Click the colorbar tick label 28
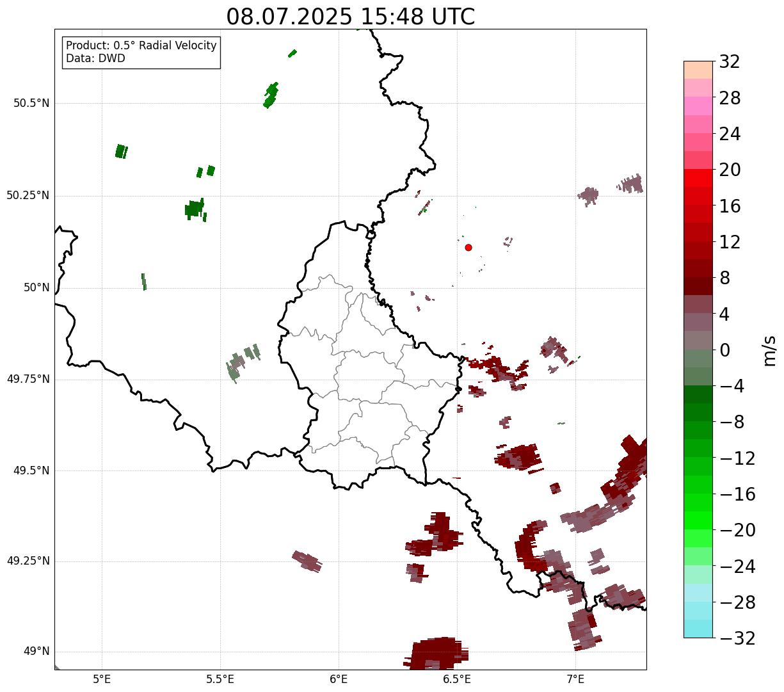The height and width of the screenshot is (692, 784). coord(730,98)
